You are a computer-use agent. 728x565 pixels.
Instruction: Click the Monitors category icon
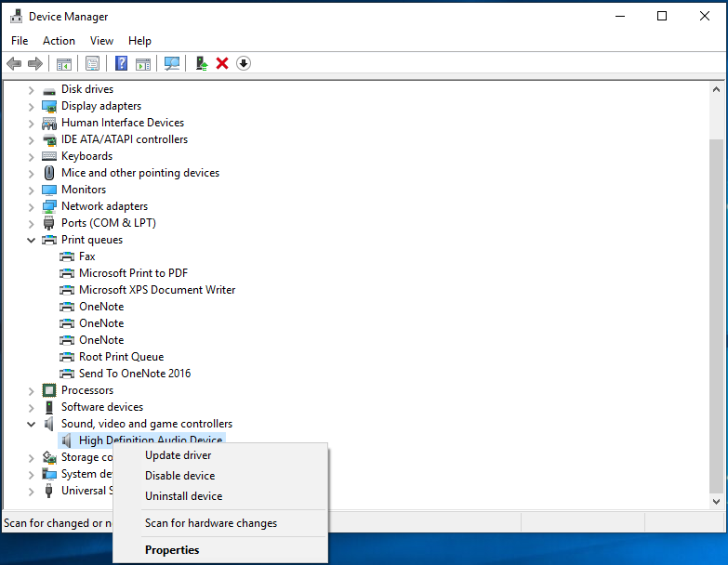tap(49, 190)
